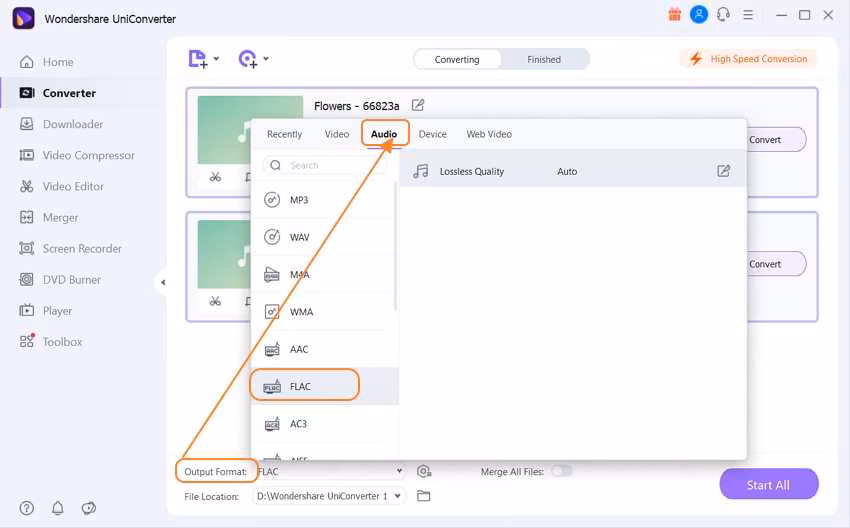
Task: Open the Merger section
Action: [x=49, y=217]
